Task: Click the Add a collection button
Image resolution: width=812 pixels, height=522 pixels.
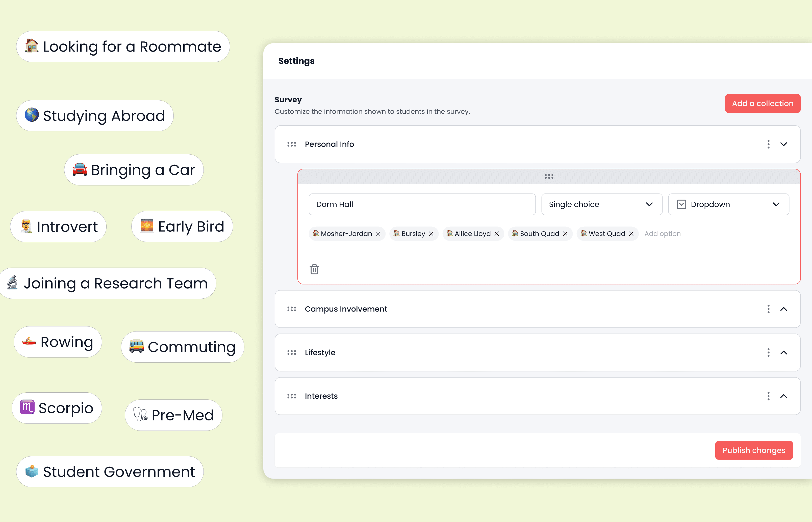Action: coord(762,103)
